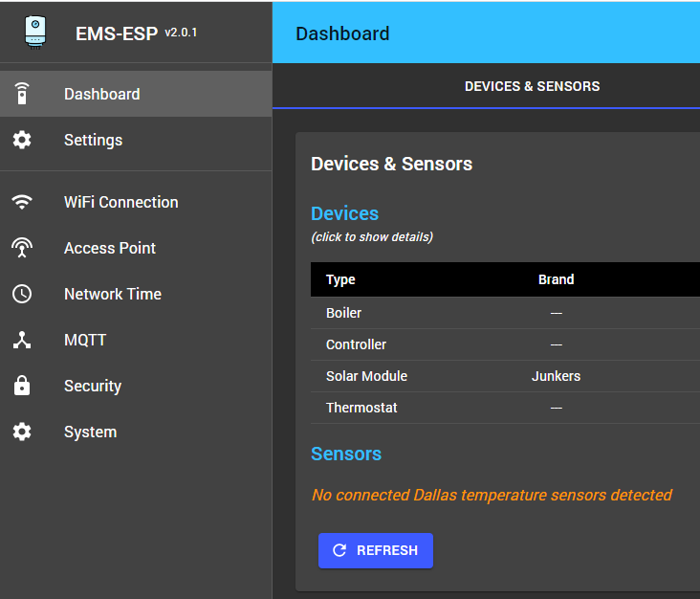The height and width of the screenshot is (599, 700).
Task: Click the EMS-ESP boiler logo icon
Action: pos(35,32)
